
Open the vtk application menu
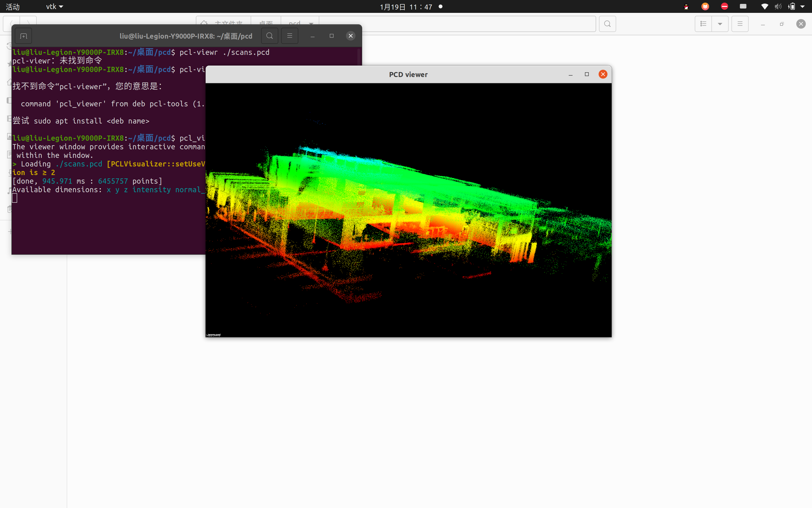[x=54, y=6]
